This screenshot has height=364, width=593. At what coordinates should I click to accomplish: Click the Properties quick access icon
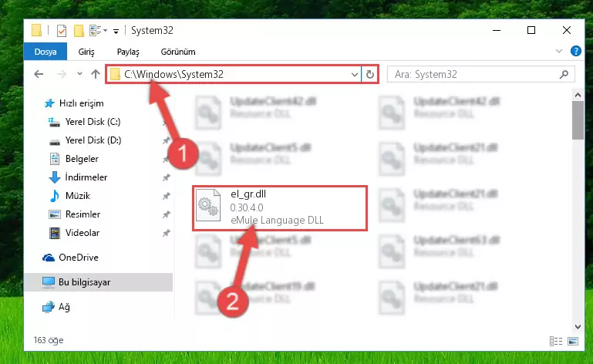[x=61, y=31]
